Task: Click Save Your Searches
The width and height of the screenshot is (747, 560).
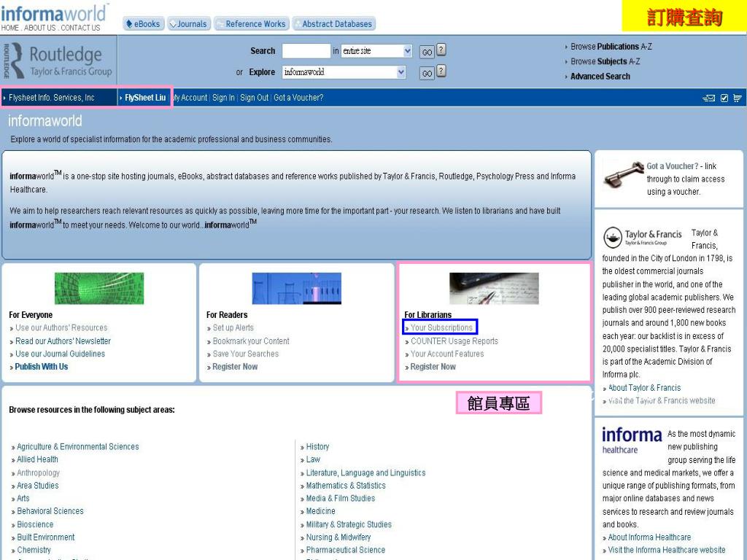Action: pyautogui.click(x=245, y=354)
